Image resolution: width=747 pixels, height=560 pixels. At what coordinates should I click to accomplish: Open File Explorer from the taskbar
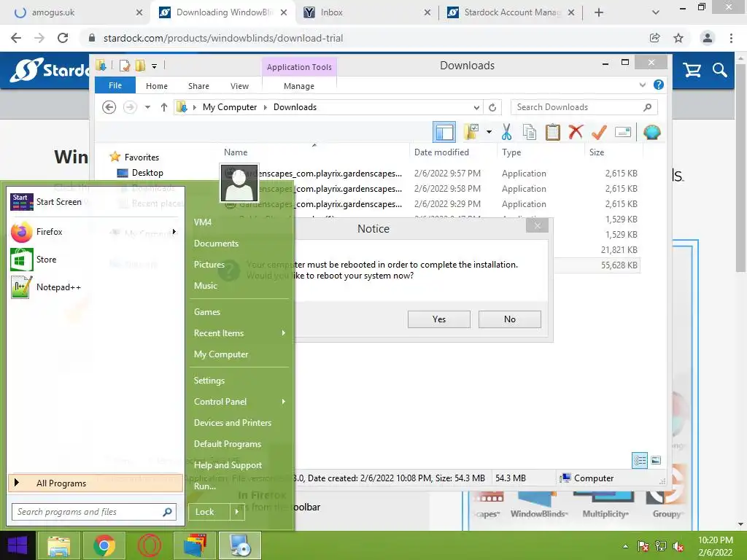[x=58, y=545]
